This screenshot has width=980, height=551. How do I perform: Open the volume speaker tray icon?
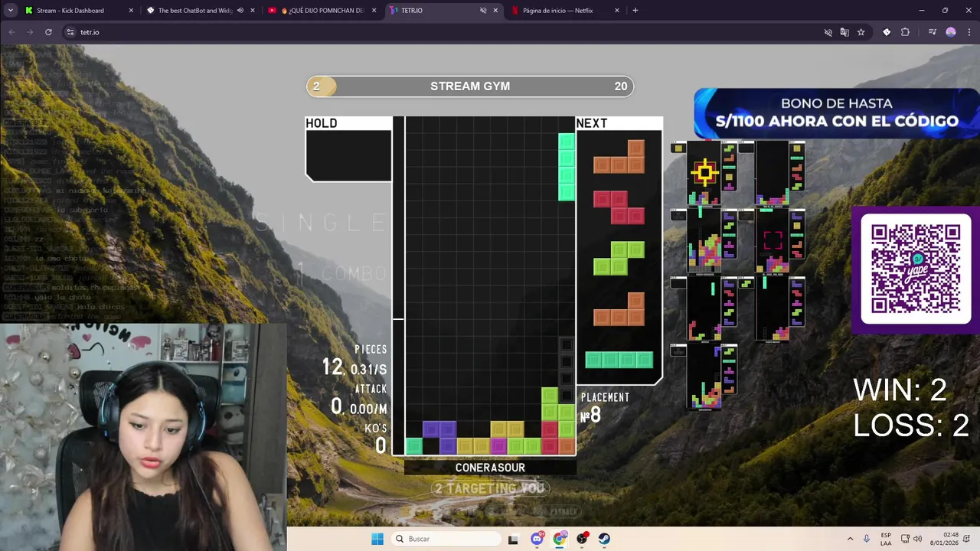click(917, 539)
